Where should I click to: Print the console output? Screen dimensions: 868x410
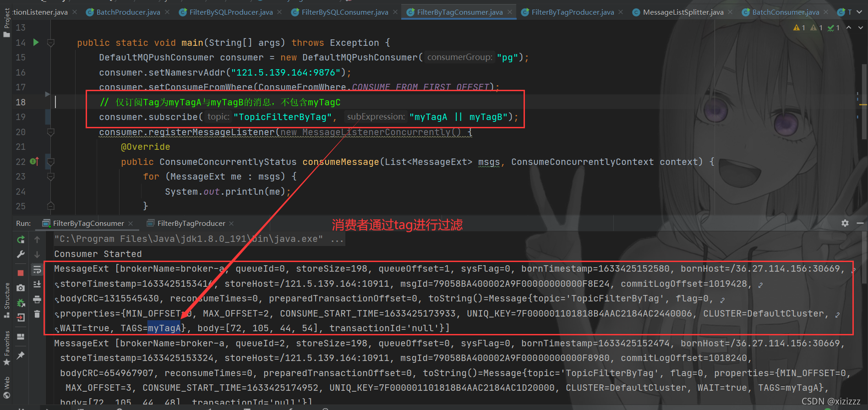[x=37, y=300]
